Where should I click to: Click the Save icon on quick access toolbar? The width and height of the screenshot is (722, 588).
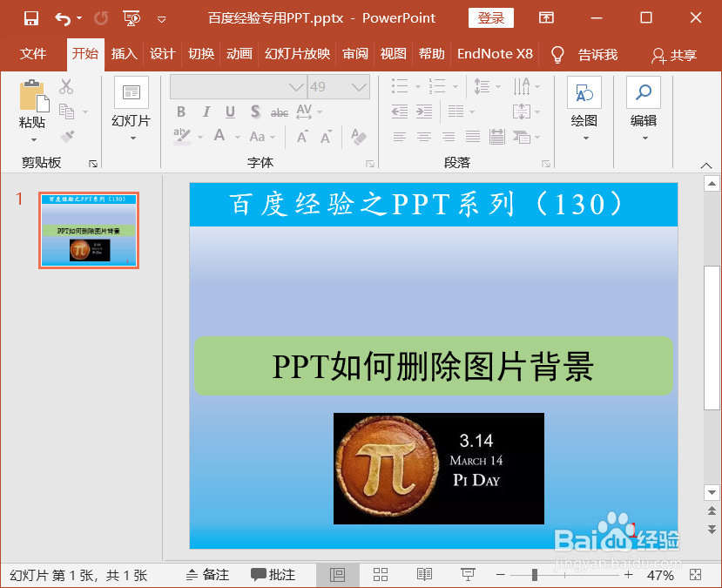pos(31,17)
